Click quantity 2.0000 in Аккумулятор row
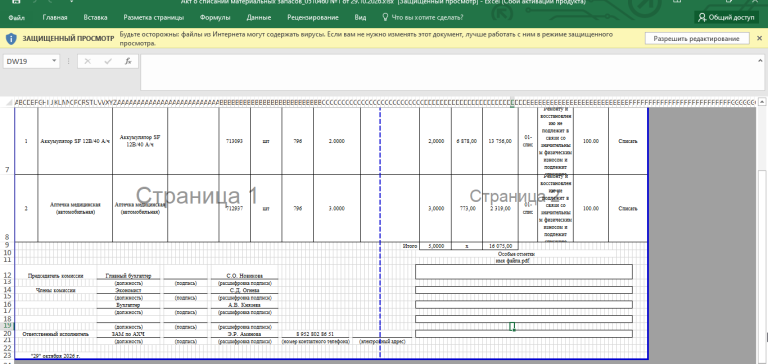Viewport: 768px width, 364px height. coord(336,141)
